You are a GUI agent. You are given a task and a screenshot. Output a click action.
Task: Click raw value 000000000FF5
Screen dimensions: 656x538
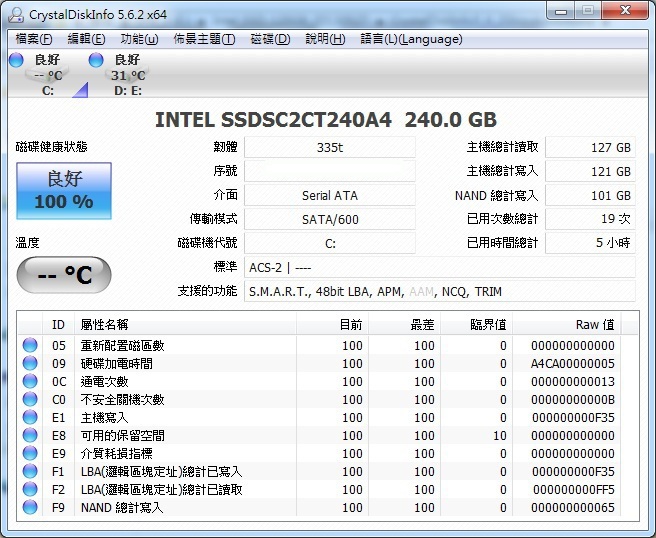574,489
